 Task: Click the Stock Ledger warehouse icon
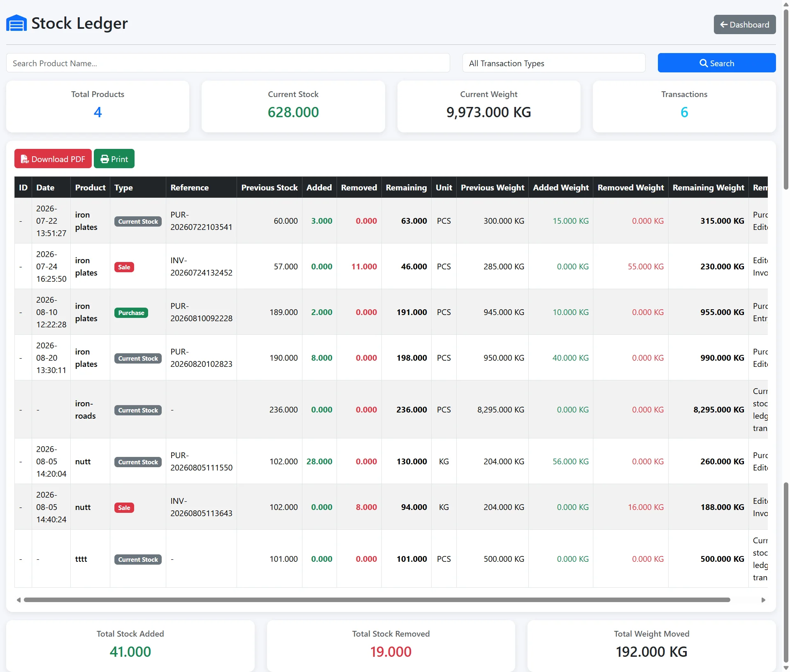(x=16, y=23)
